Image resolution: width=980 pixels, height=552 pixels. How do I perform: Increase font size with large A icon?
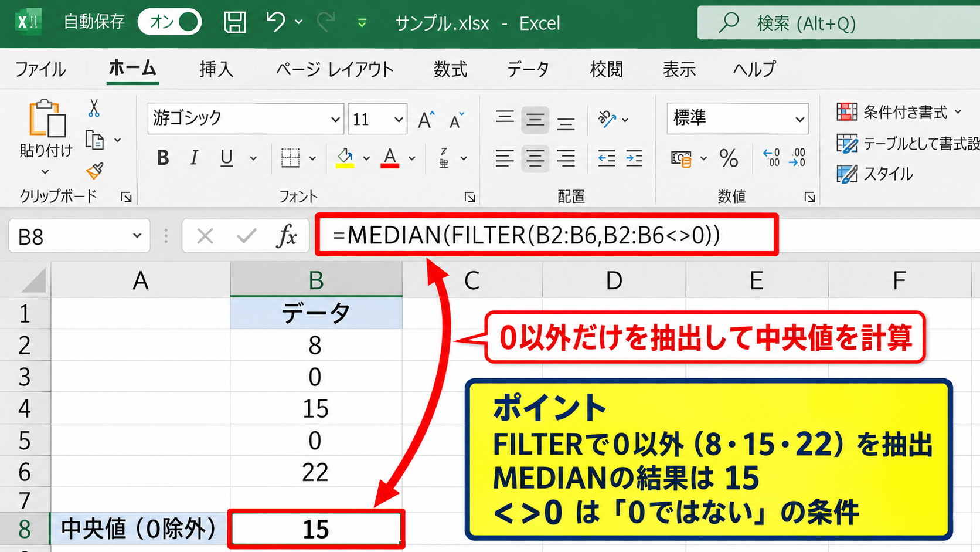(x=426, y=120)
